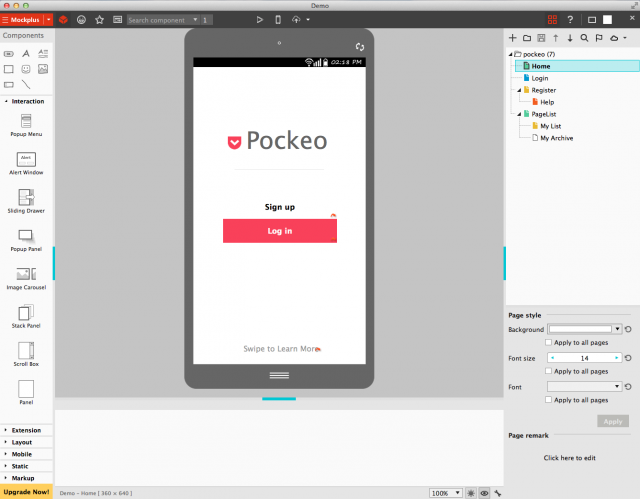Click the star favorites icon in toolbar
Viewport: 640px width, 499px height.
[x=99, y=19]
